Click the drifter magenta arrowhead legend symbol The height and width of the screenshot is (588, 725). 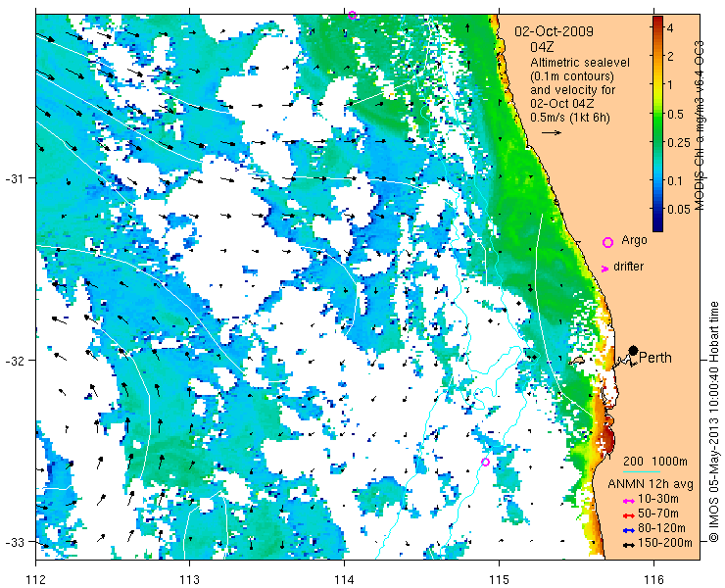tap(604, 269)
